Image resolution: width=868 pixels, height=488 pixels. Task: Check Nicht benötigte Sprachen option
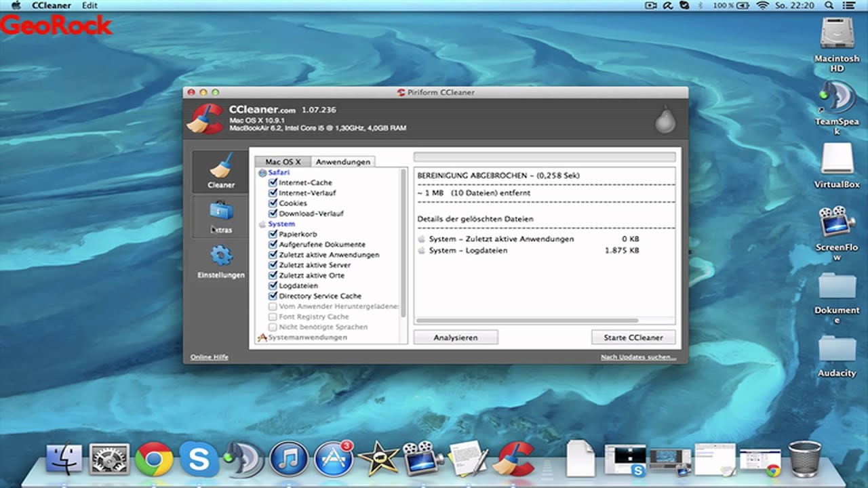coord(273,327)
